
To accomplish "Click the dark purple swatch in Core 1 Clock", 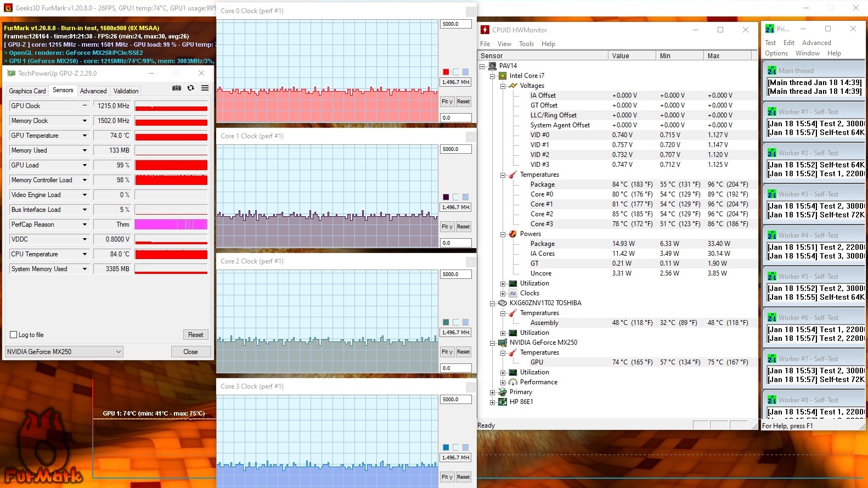I will [446, 197].
